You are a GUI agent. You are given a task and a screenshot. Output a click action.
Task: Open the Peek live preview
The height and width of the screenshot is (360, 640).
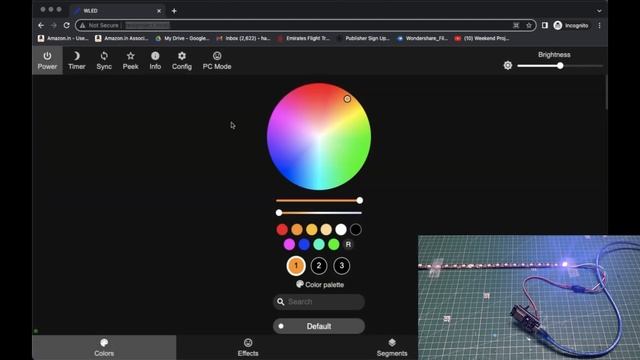[x=131, y=60]
